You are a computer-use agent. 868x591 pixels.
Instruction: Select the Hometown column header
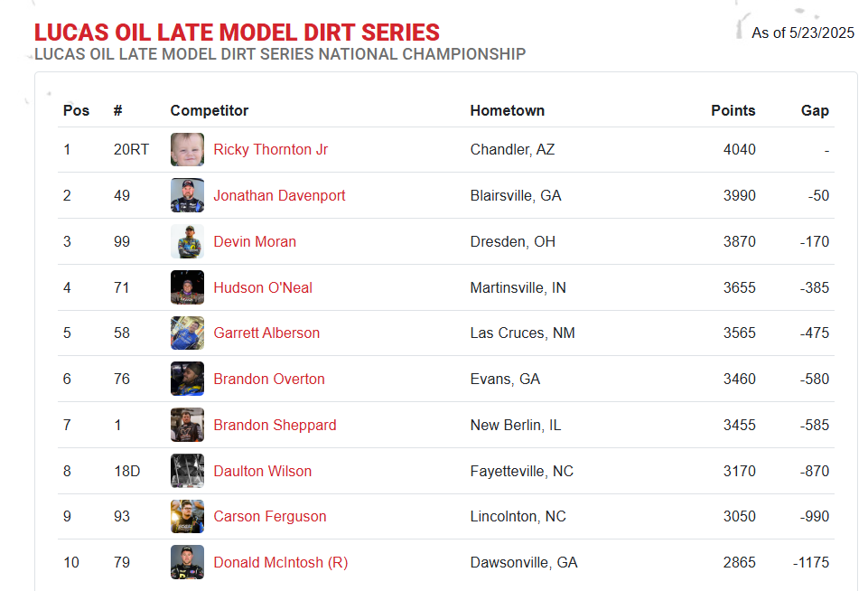[507, 110]
